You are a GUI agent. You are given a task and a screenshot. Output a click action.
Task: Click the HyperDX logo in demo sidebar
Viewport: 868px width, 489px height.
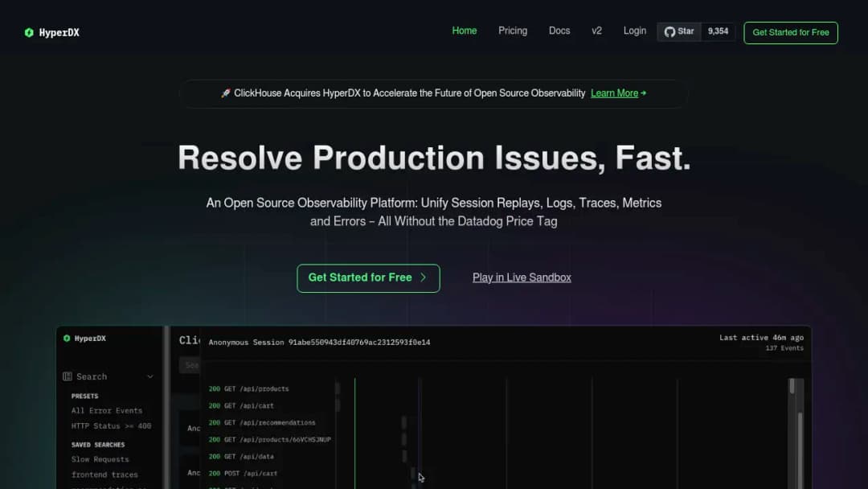tap(84, 339)
